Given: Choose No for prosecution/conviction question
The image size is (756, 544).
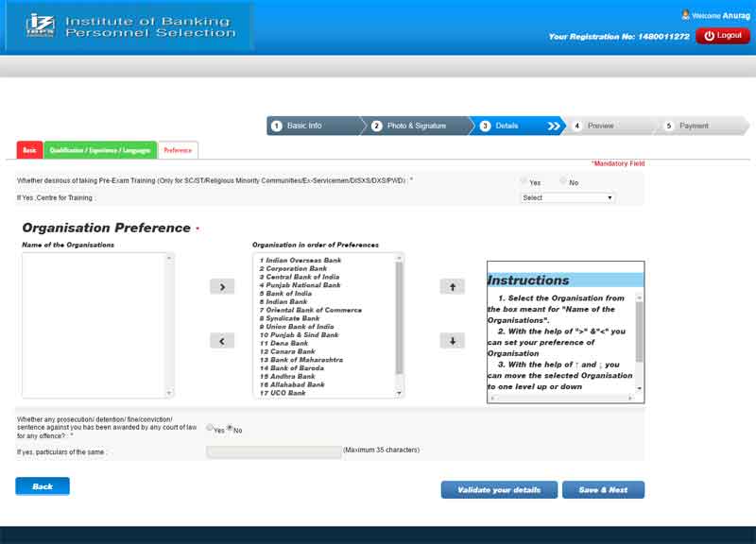Looking at the screenshot, I should (230, 428).
